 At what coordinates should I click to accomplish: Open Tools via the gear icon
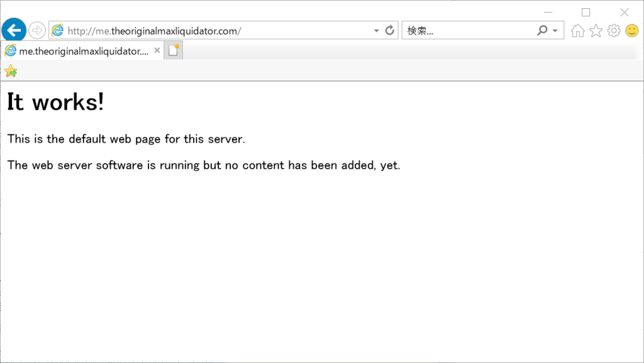[x=614, y=30]
